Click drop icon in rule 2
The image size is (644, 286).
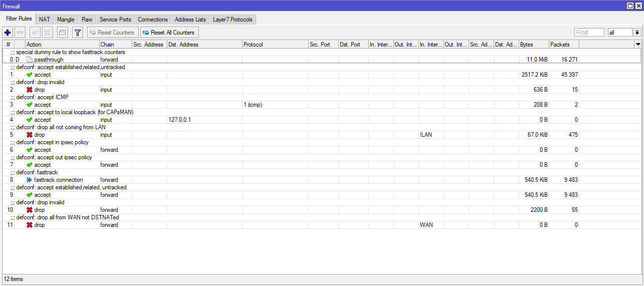pyautogui.click(x=30, y=90)
